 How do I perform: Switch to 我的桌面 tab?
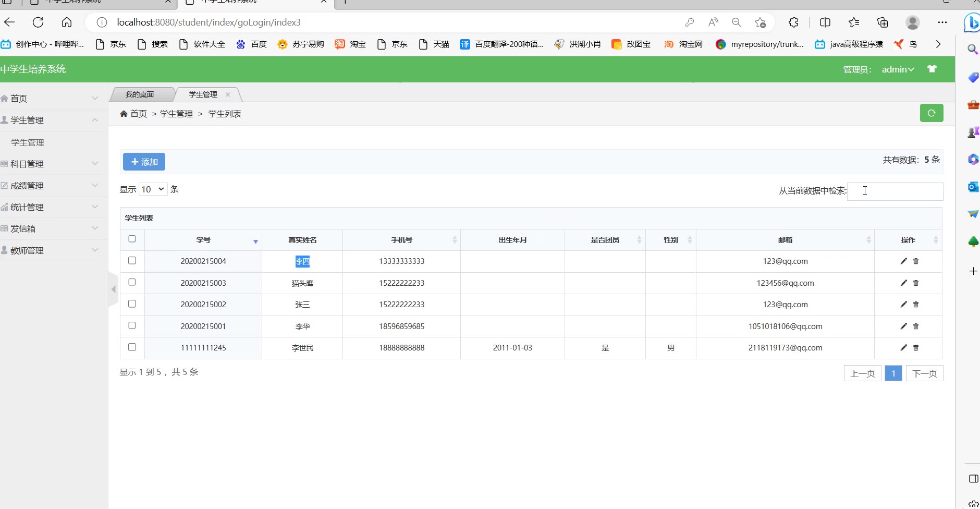coord(140,94)
